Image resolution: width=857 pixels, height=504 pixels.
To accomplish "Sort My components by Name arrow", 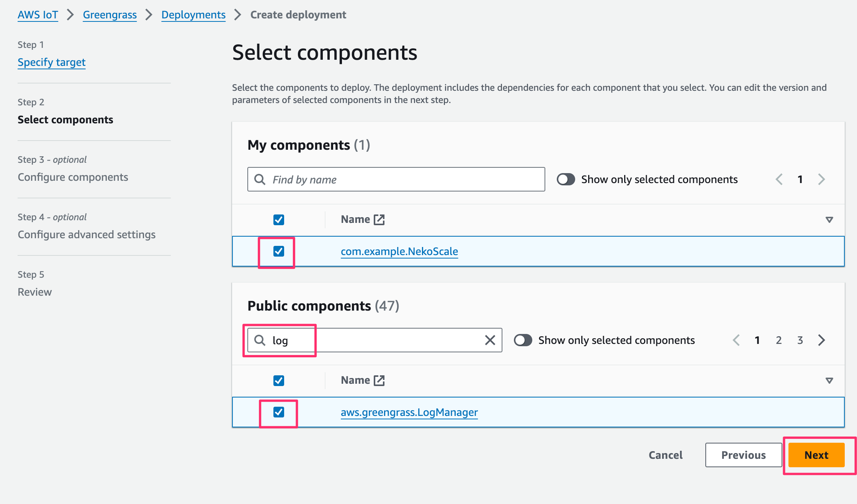I will tap(829, 219).
